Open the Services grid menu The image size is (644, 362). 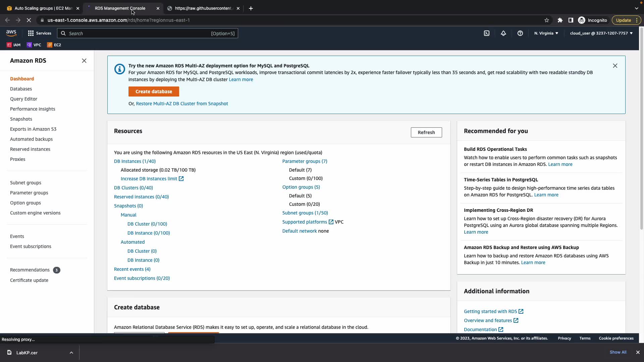pyautogui.click(x=40, y=33)
